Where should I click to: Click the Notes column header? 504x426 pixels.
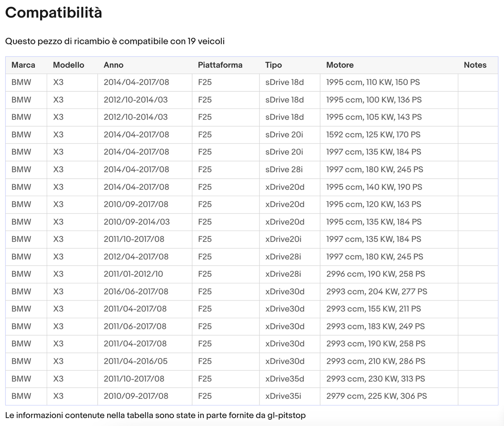tap(475, 65)
